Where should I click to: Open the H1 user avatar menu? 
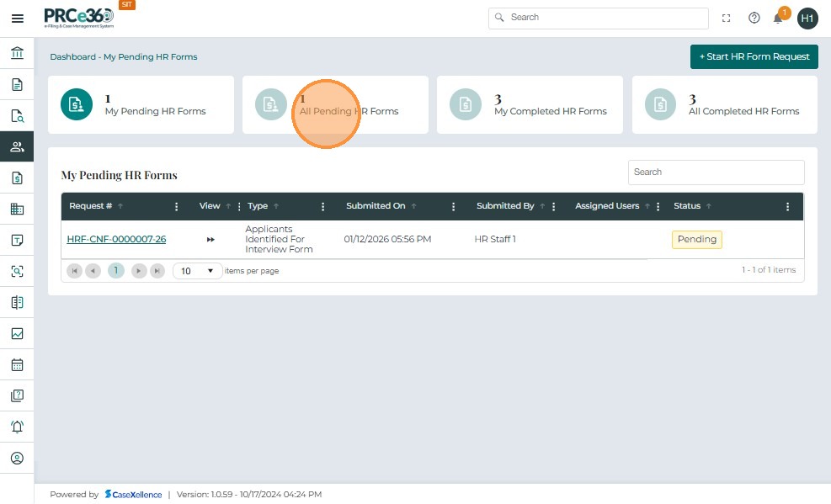pyautogui.click(x=807, y=19)
